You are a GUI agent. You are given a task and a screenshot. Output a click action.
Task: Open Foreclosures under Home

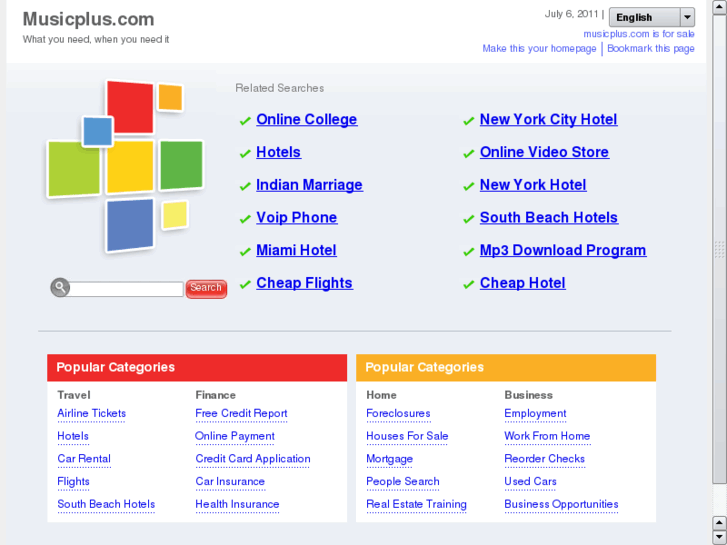(398, 413)
